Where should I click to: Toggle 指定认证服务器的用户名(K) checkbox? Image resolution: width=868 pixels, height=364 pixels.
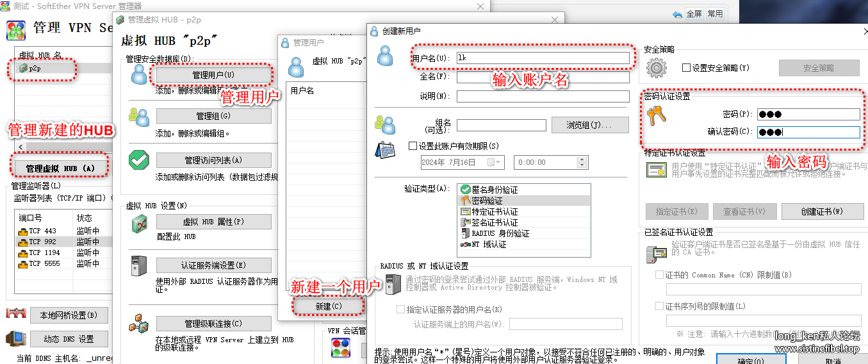pos(401,309)
